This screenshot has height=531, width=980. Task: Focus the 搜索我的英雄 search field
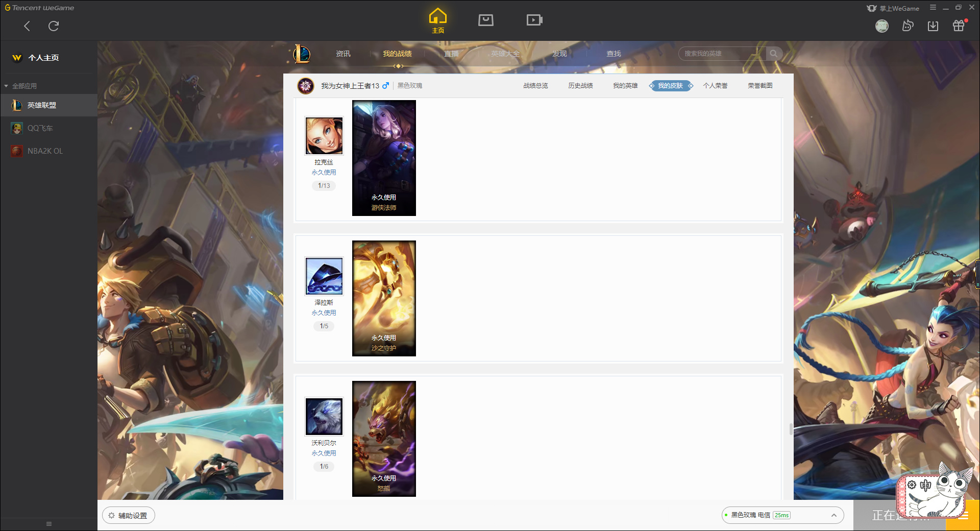(x=722, y=54)
